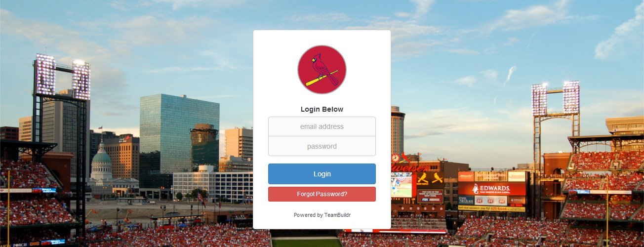Screen dimensions: 644x247
Task: Click the Budweiser clock on scoreboard
Action: (396, 158)
